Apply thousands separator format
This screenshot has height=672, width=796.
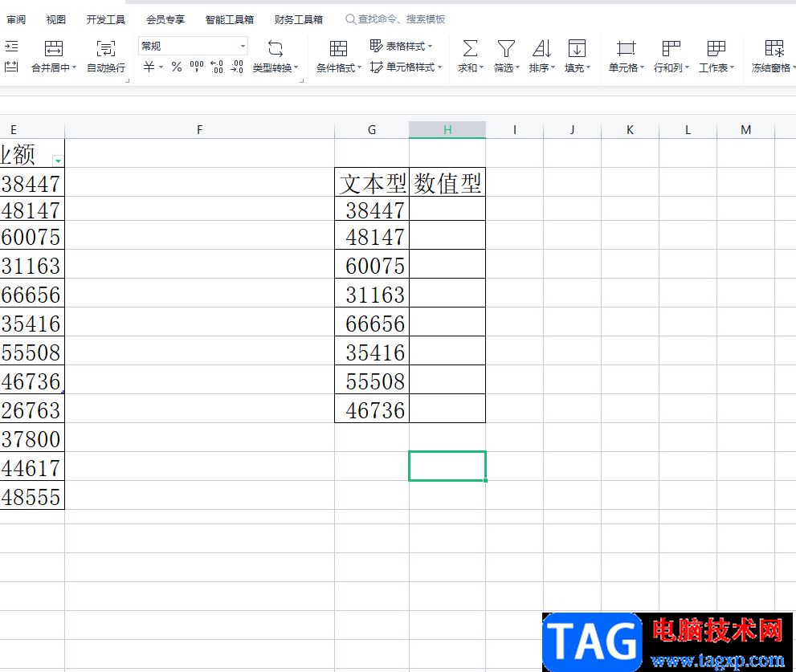tap(197, 67)
